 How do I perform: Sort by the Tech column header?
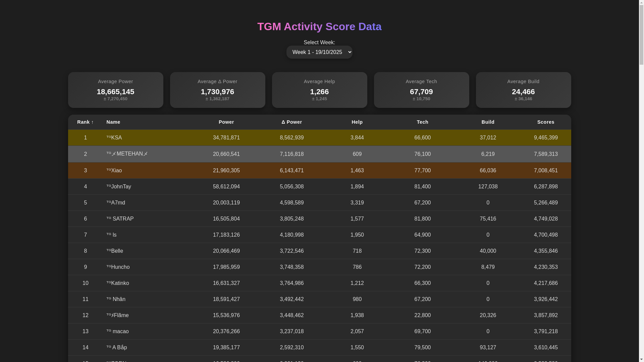coord(422,122)
